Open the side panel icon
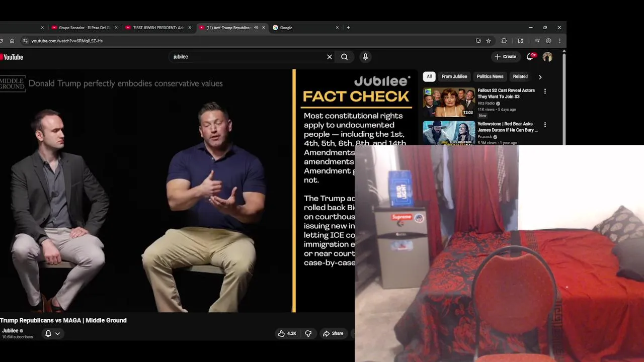Image resolution: width=644 pixels, height=362 pixels. (x=521, y=41)
